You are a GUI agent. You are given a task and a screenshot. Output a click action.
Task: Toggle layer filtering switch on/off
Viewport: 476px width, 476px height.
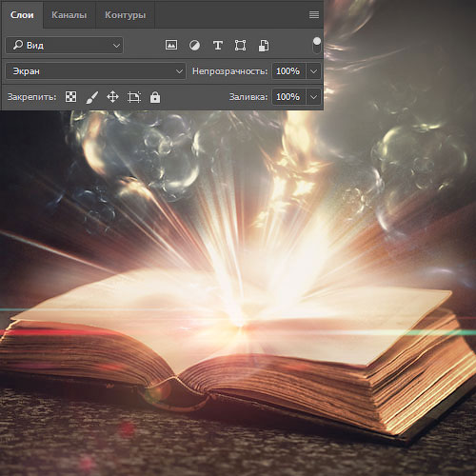pos(317,46)
